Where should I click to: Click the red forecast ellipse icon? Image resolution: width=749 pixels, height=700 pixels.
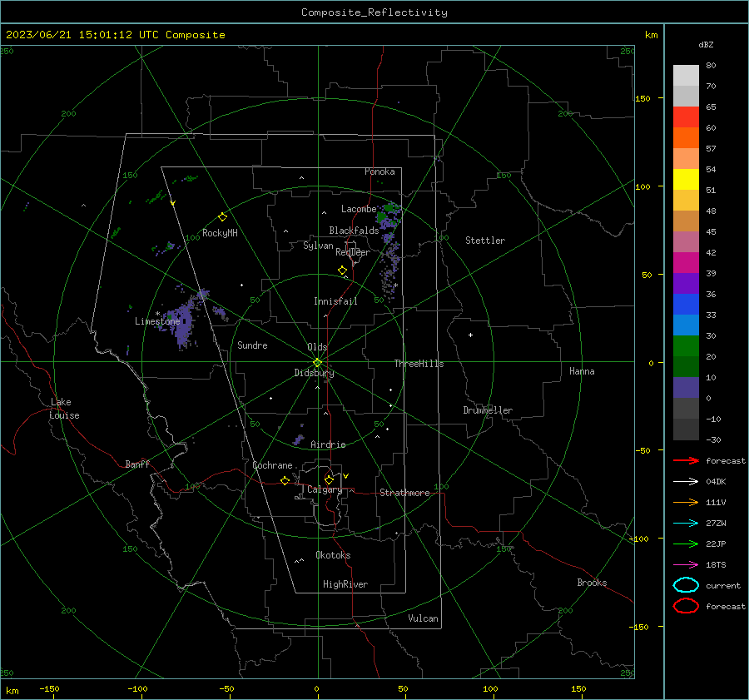(686, 606)
